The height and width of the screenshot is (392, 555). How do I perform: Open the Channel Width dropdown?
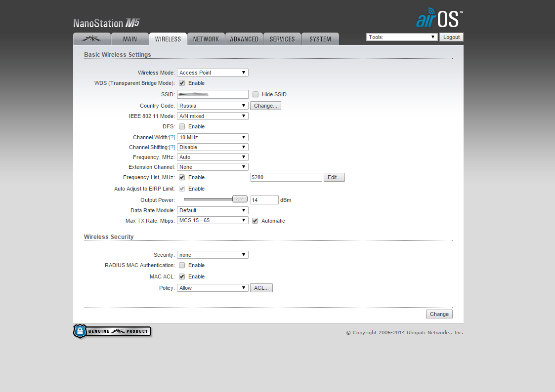[213, 137]
